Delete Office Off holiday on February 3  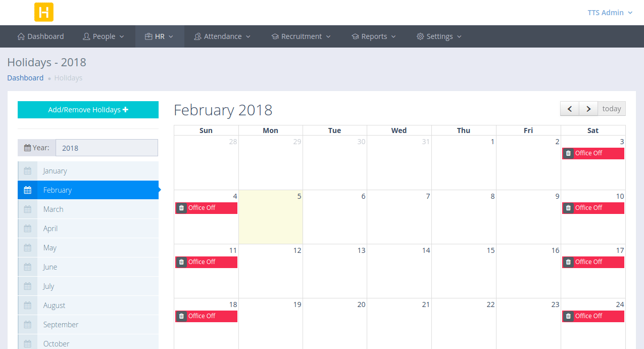coord(568,153)
